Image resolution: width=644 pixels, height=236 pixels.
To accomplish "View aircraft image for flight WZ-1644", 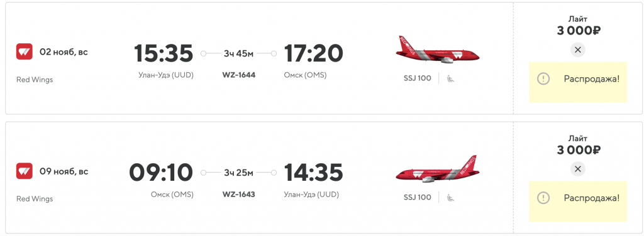I will click(438, 50).
